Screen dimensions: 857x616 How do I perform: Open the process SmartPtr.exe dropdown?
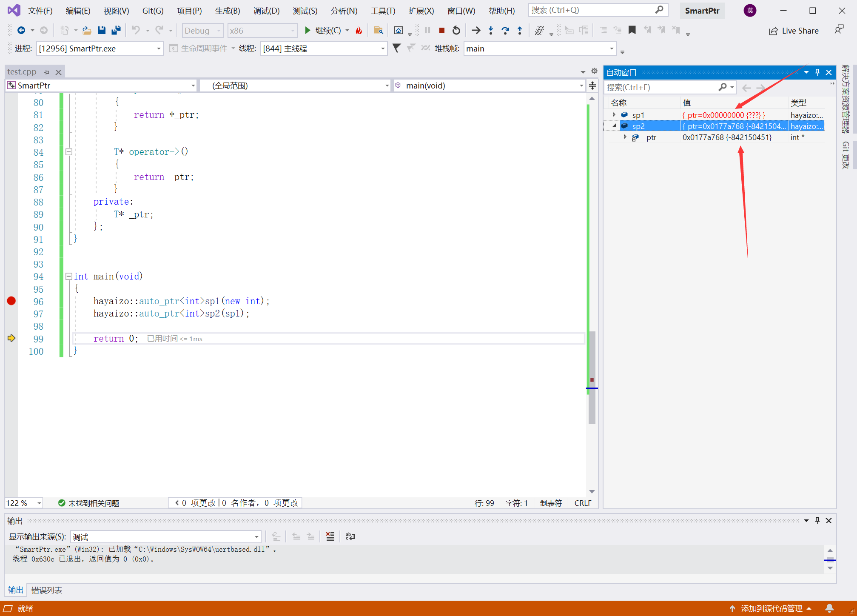(158, 48)
